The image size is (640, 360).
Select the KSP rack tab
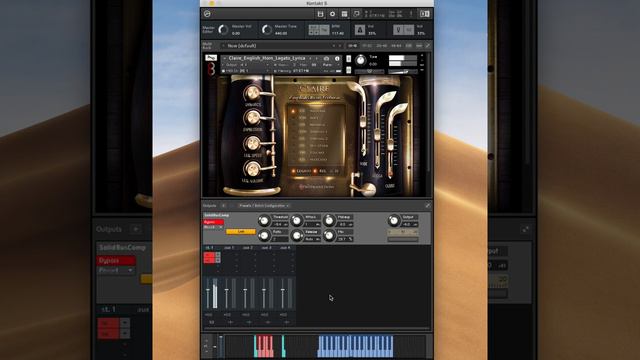(409, 46)
